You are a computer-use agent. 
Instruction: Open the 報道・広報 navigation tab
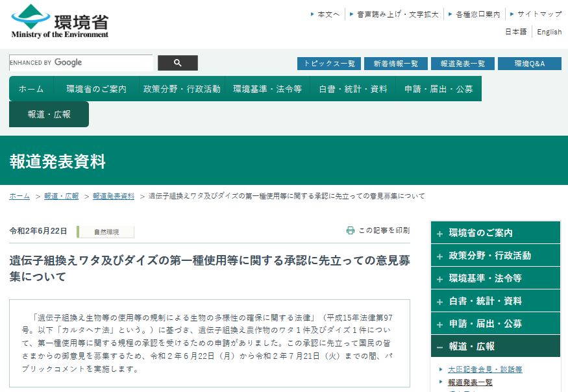49,113
